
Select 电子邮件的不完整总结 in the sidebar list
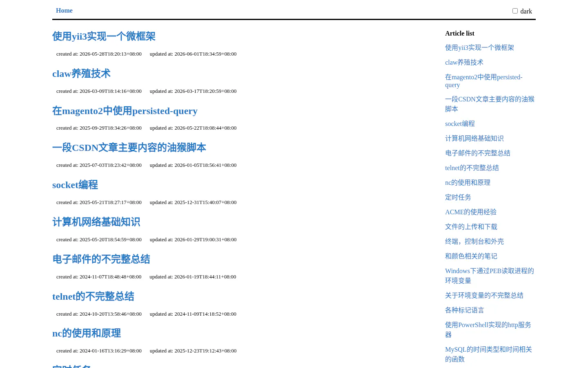pyautogui.click(x=478, y=153)
